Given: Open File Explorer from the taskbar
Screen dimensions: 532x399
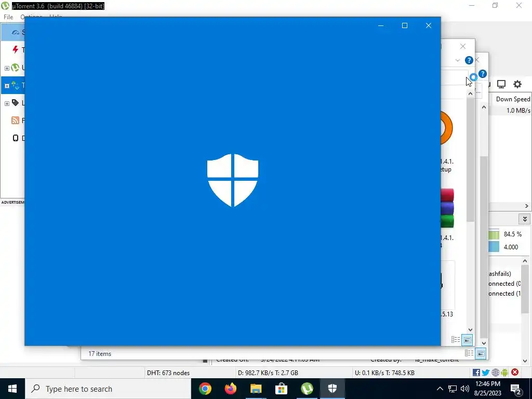Looking at the screenshot, I should (256, 389).
